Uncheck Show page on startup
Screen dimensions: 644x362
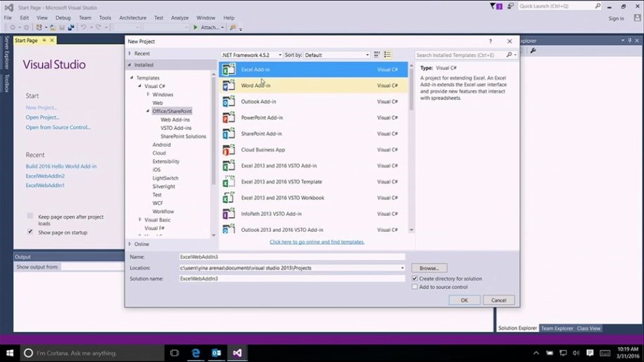pyautogui.click(x=30, y=232)
